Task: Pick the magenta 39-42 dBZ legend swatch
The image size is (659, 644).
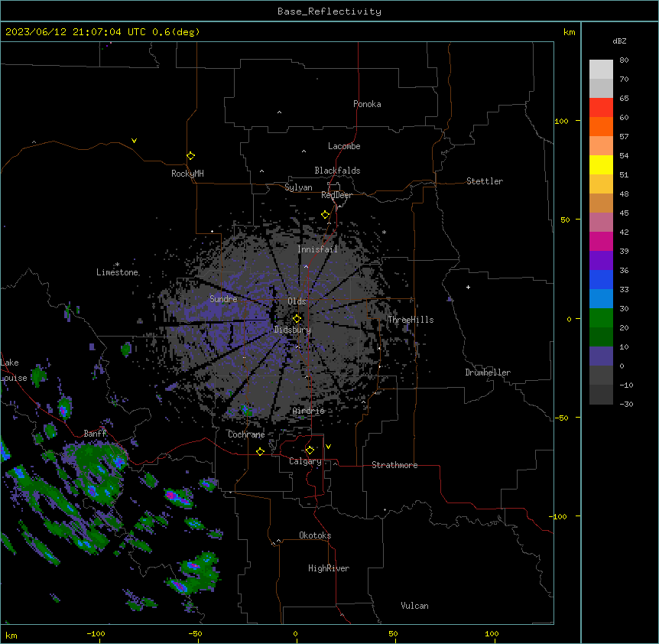Action: (601, 241)
